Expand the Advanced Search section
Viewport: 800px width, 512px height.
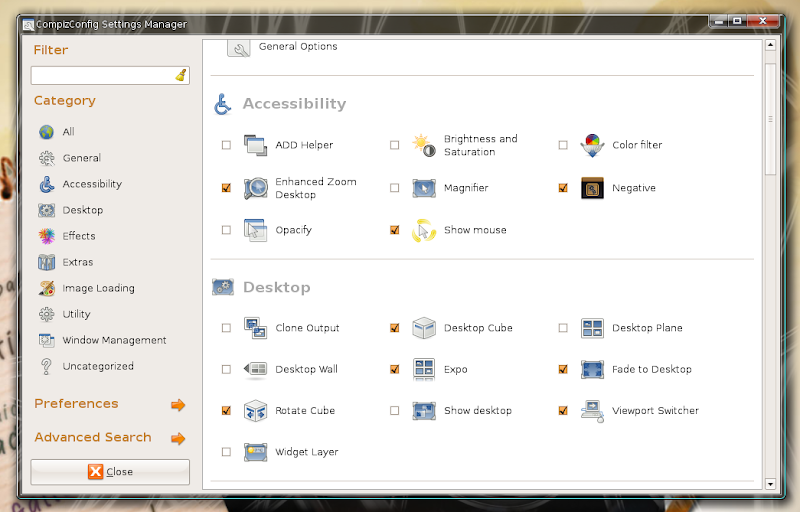pyautogui.click(x=110, y=438)
